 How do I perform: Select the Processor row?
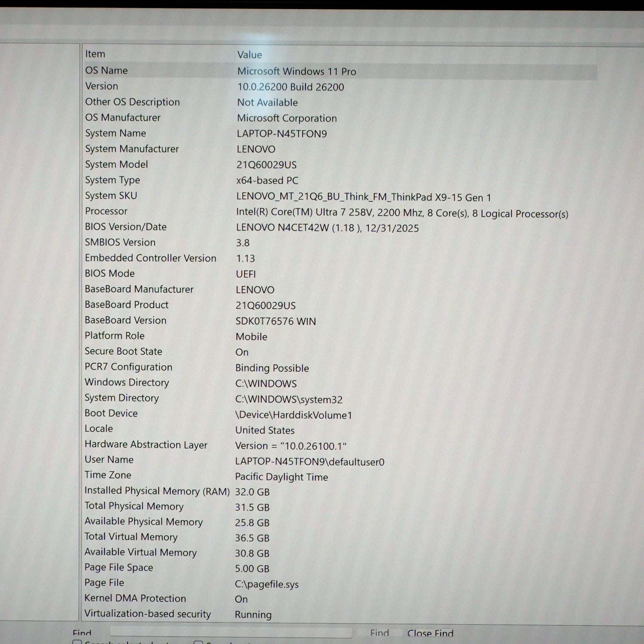(106, 211)
